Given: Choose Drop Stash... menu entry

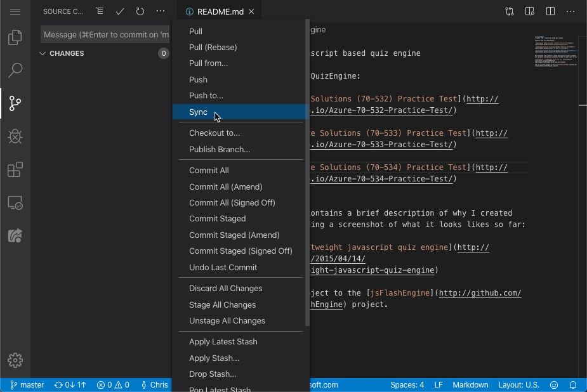Looking at the screenshot, I should click(x=241, y=374).
